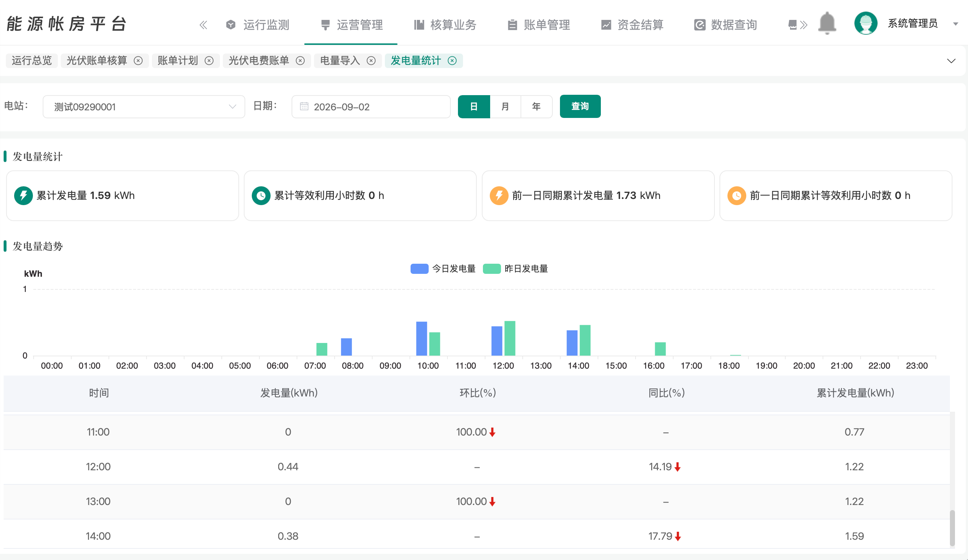Toggle the 昨日发电量 legend swatch

click(492, 269)
